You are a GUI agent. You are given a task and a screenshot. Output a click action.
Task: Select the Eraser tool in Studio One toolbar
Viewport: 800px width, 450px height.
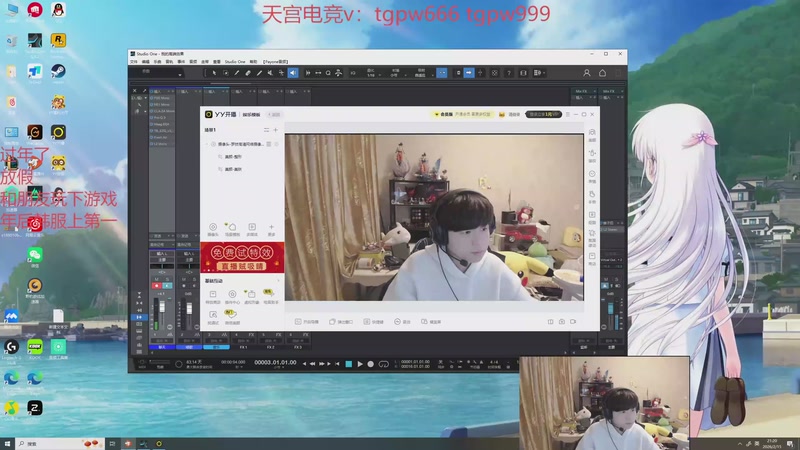pyautogui.click(x=248, y=73)
